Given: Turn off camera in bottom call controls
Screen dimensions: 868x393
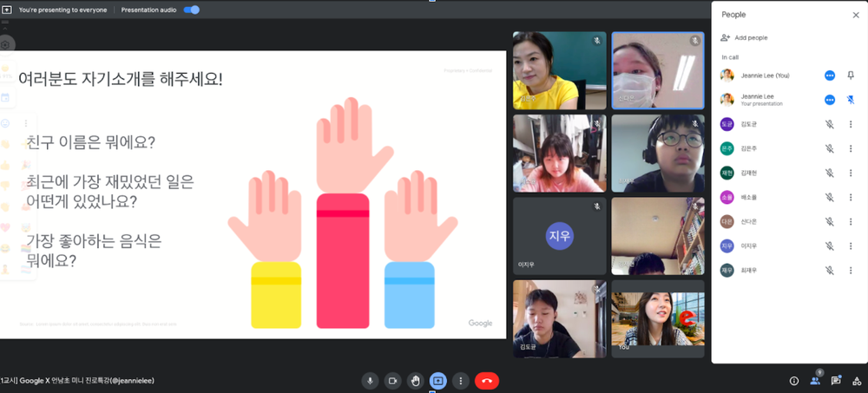Looking at the screenshot, I should tap(392, 381).
